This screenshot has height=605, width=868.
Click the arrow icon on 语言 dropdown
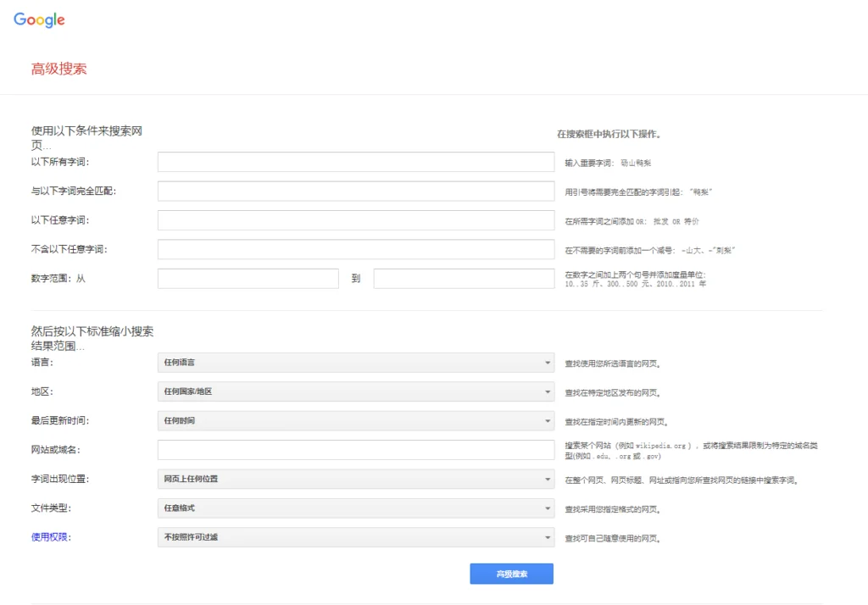[548, 364]
